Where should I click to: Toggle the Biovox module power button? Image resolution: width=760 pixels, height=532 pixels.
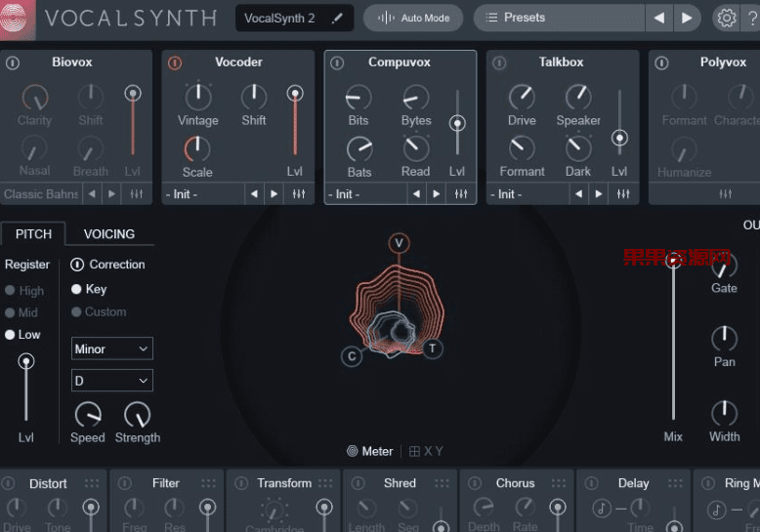13,63
